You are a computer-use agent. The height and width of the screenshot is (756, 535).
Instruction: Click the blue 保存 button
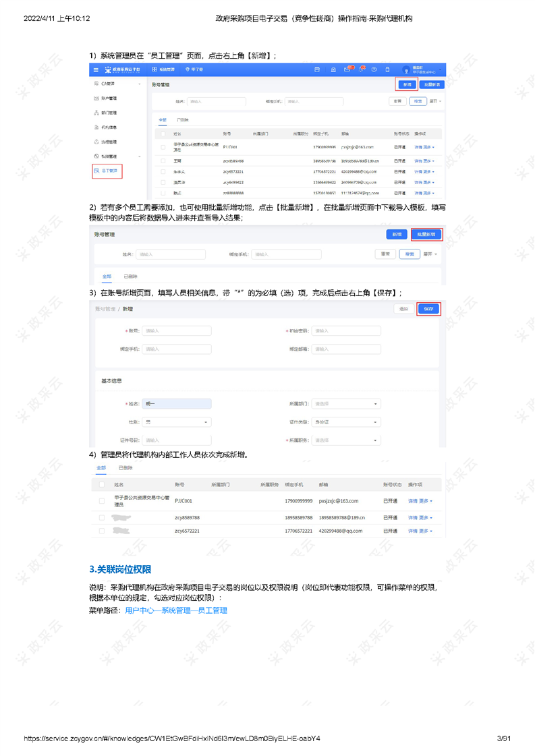[428, 309]
